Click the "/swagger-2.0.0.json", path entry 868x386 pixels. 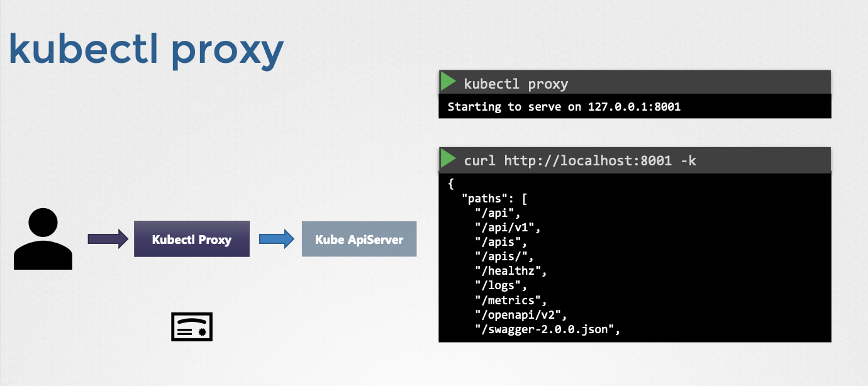point(548,329)
